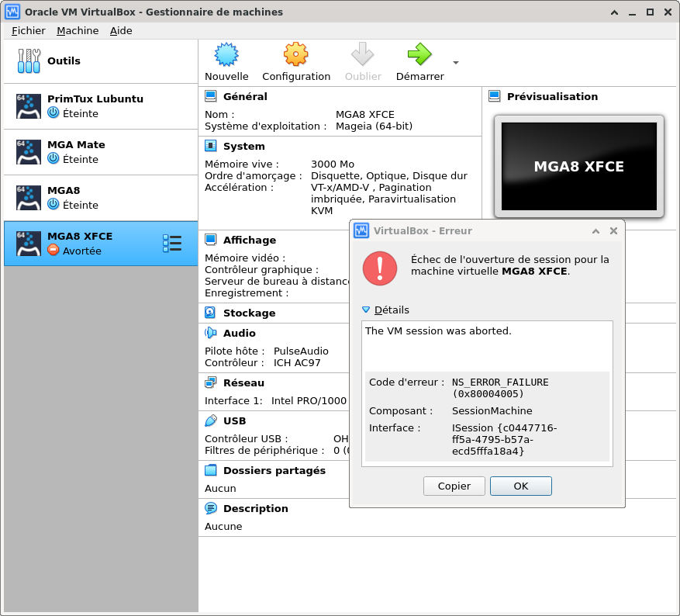Click the Oublier grey arrow toolbar icon
This screenshot has width=680, height=616.
[x=363, y=54]
